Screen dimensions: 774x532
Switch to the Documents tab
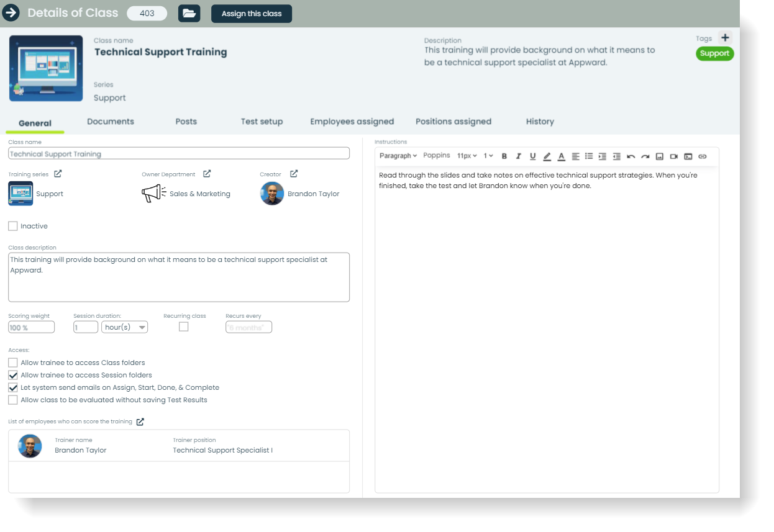pos(111,122)
